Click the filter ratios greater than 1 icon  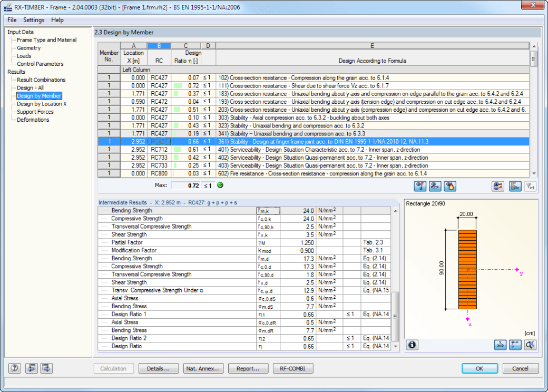point(530,186)
